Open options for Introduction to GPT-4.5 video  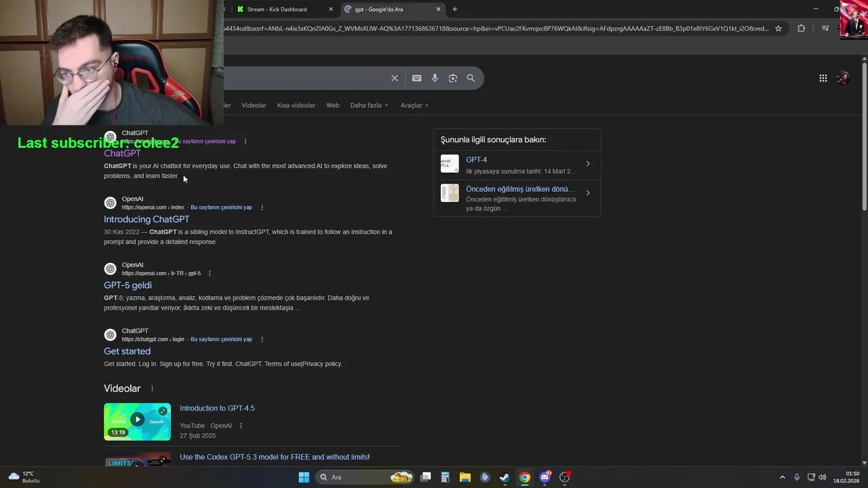pos(241,426)
